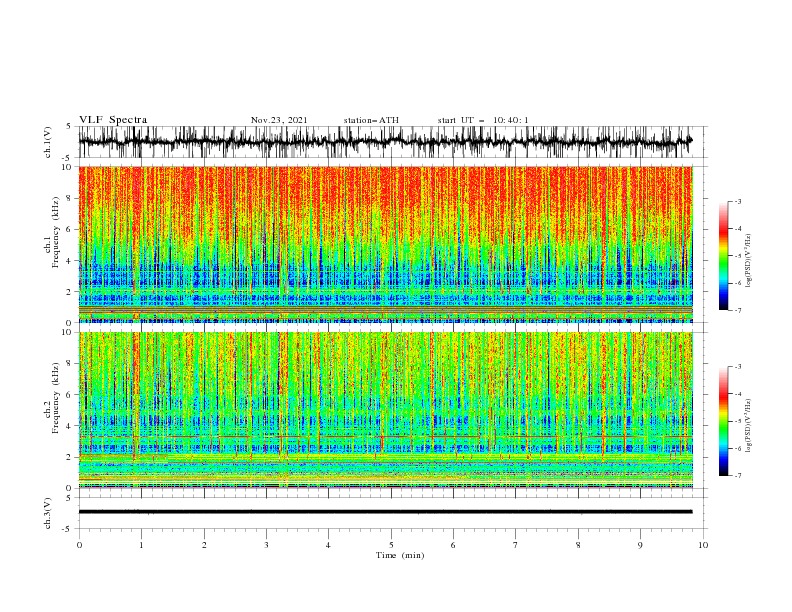Click time axis tick label "4"

(328, 545)
